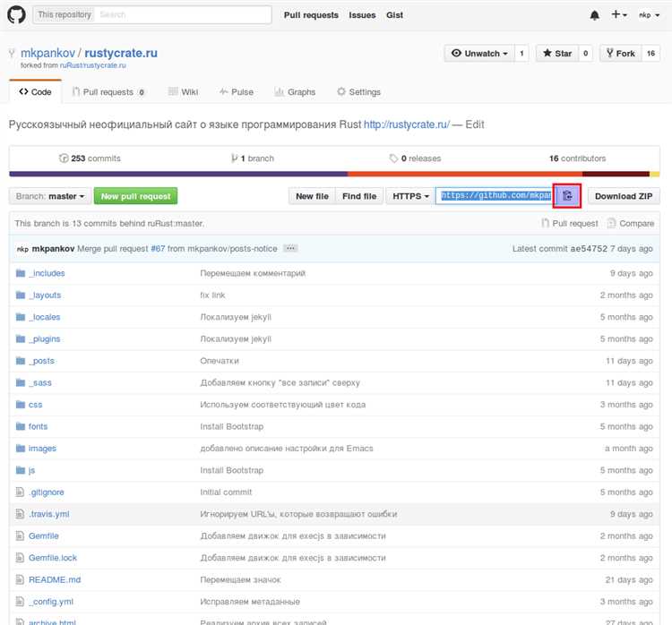Image resolution: width=672 pixels, height=625 pixels.
Task: Open Pull requests in top navigation
Action: [x=311, y=15]
